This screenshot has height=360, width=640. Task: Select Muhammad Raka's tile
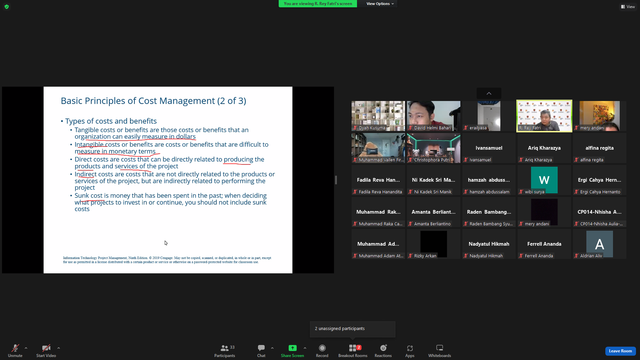pos(378,212)
